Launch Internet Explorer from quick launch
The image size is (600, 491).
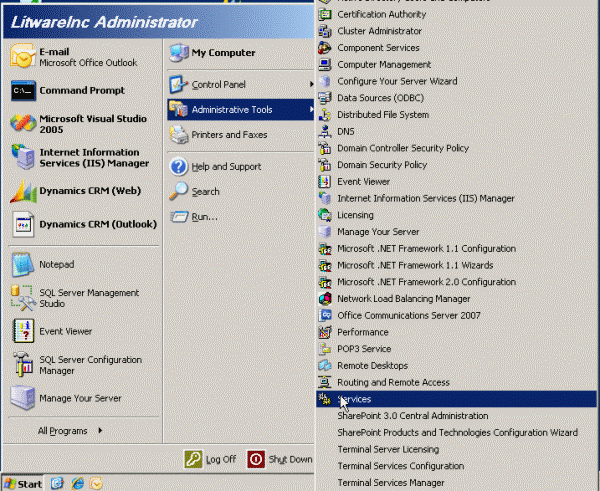coord(77,484)
